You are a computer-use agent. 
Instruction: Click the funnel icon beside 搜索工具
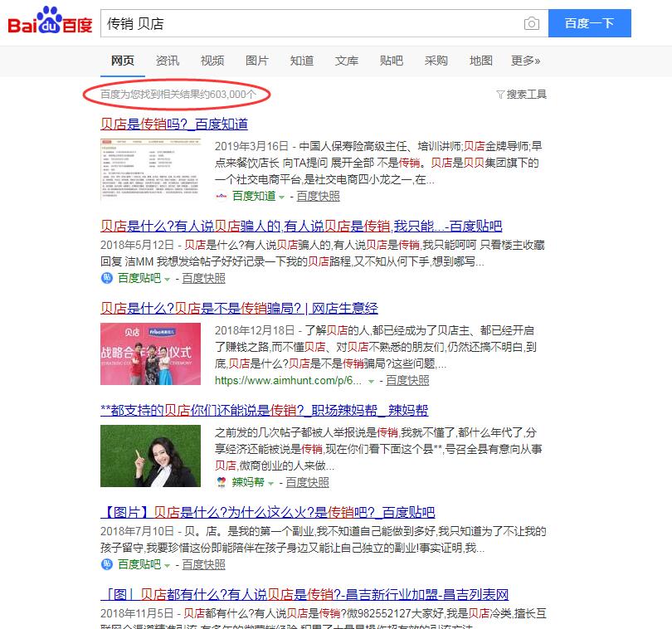(x=499, y=95)
